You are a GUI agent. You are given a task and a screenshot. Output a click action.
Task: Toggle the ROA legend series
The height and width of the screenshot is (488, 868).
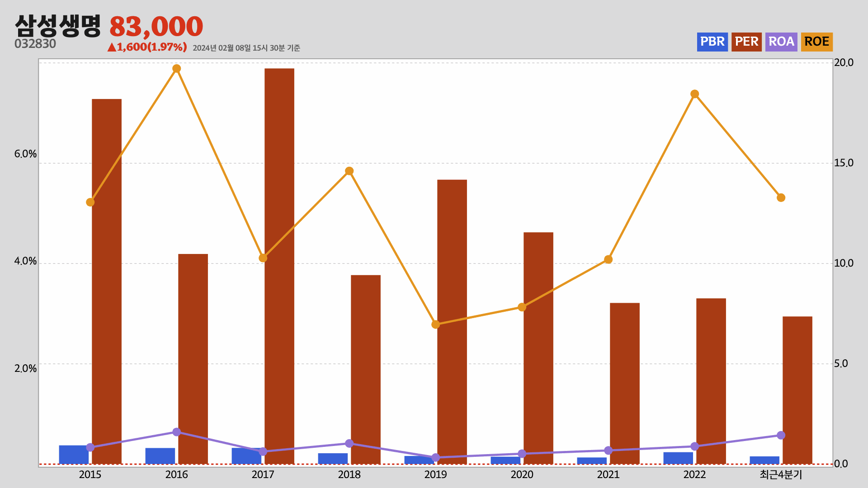click(x=781, y=42)
